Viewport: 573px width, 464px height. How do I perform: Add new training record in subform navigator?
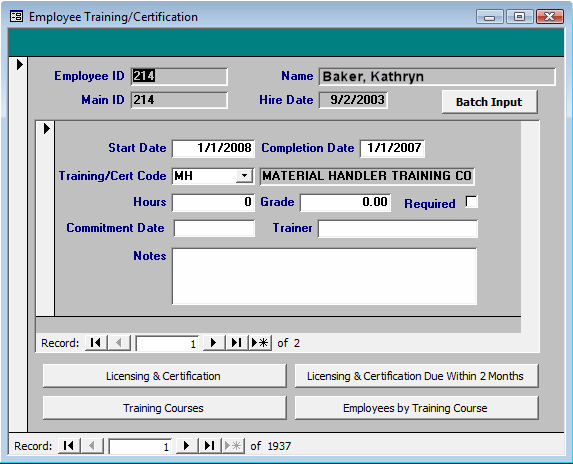point(260,343)
